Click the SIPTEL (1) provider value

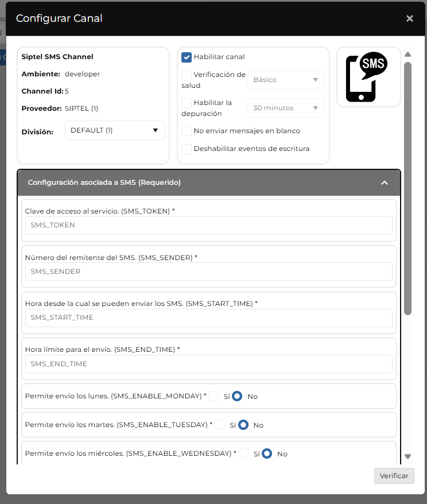[81, 108]
